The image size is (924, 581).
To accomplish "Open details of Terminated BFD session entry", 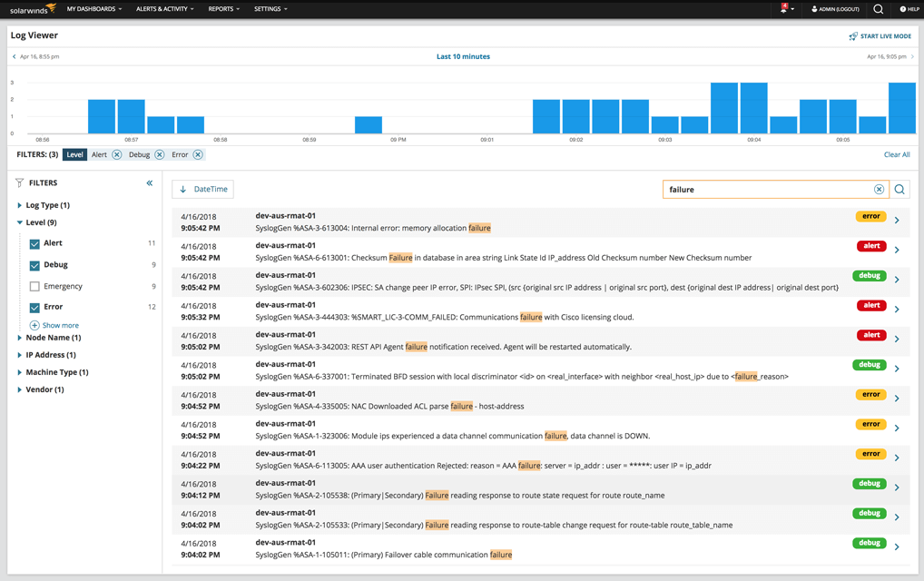I will point(897,369).
